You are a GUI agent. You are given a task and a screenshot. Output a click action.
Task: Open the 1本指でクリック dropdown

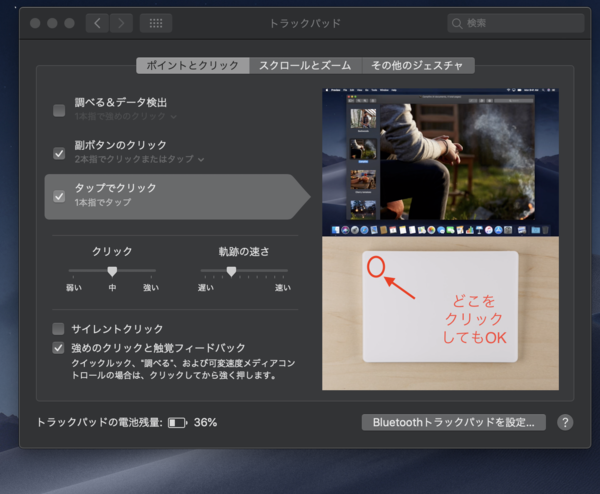pyautogui.click(x=125, y=116)
